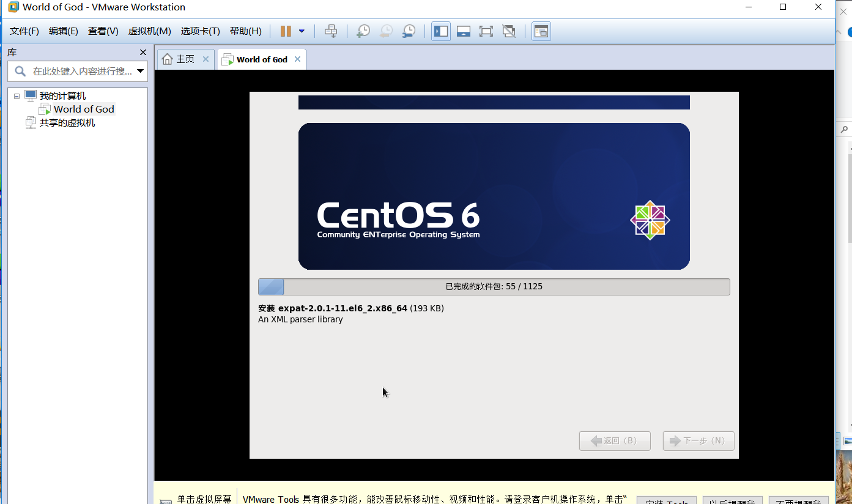
Task: Click the magnifier icon in the background window
Action: (x=845, y=130)
